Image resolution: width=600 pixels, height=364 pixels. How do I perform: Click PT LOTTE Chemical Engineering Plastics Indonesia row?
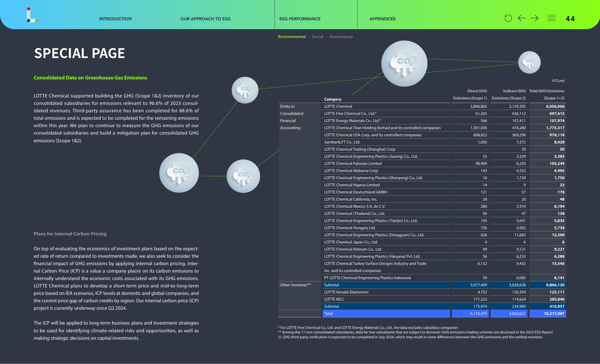pyautogui.click(x=444, y=278)
